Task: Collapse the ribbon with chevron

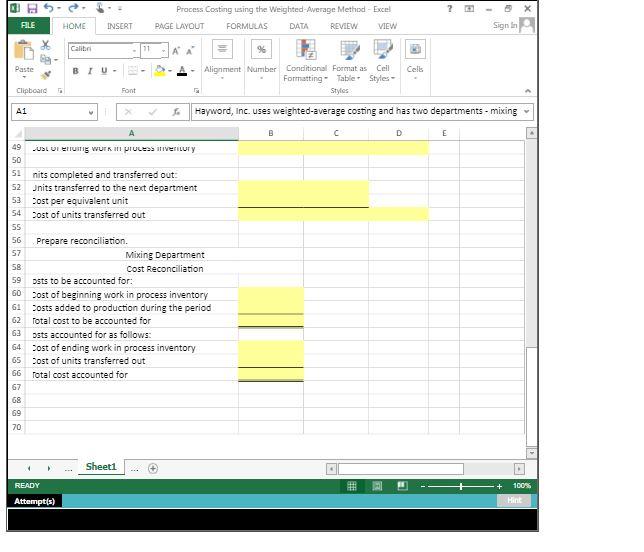Action: 528,91
